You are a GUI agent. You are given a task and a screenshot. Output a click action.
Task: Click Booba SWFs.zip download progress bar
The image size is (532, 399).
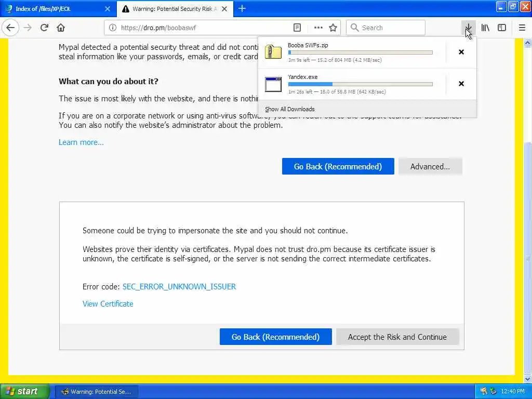361,52
